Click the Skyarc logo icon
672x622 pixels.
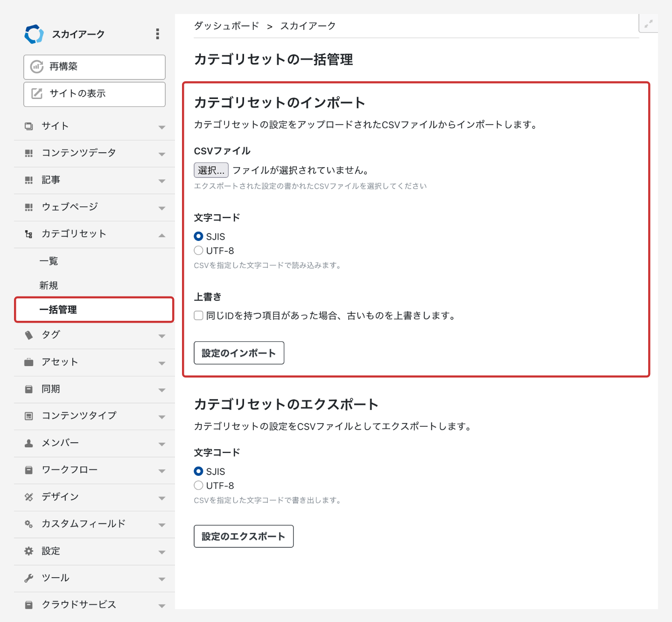34,34
